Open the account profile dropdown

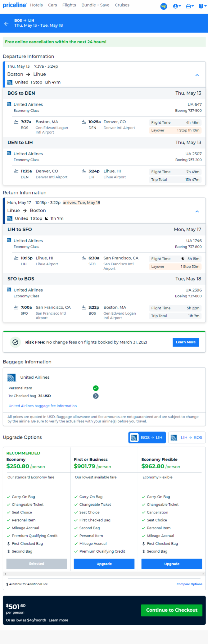pos(177,6)
